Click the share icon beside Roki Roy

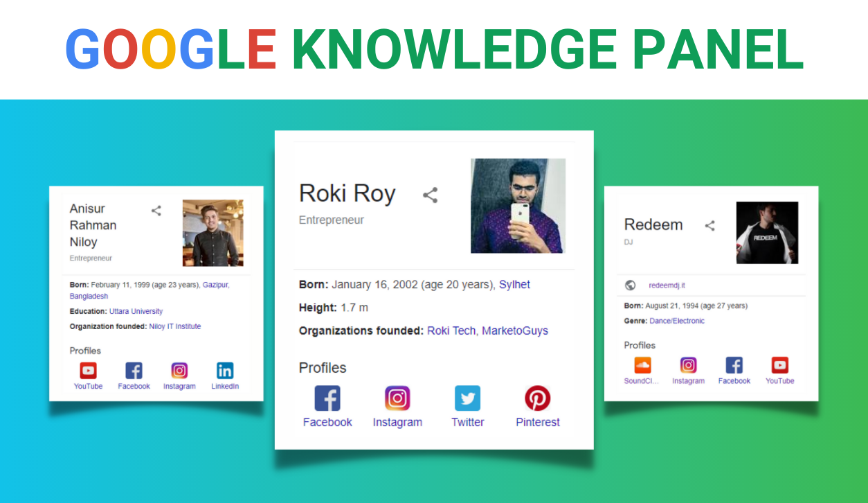pyautogui.click(x=430, y=195)
